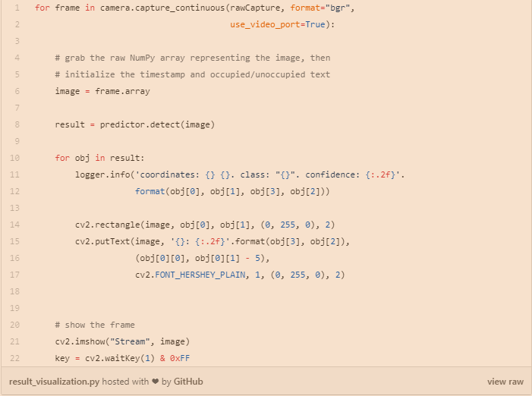
Task: Click '0xFF' hex literal on line 22
Action: (180, 358)
